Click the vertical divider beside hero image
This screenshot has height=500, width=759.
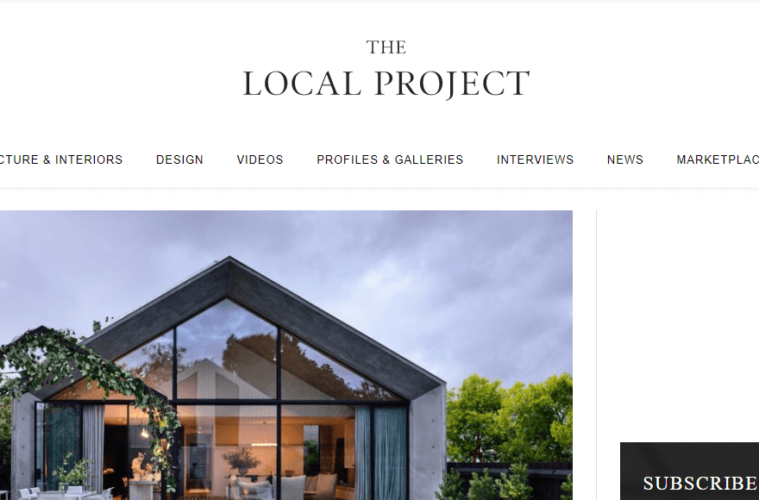(596, 355)
